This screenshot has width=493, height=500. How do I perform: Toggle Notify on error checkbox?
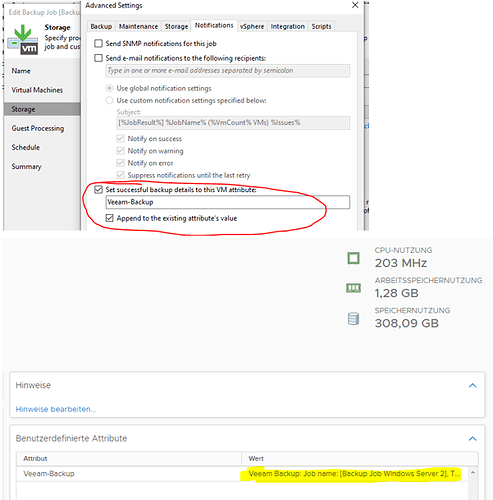click(120, 163)
